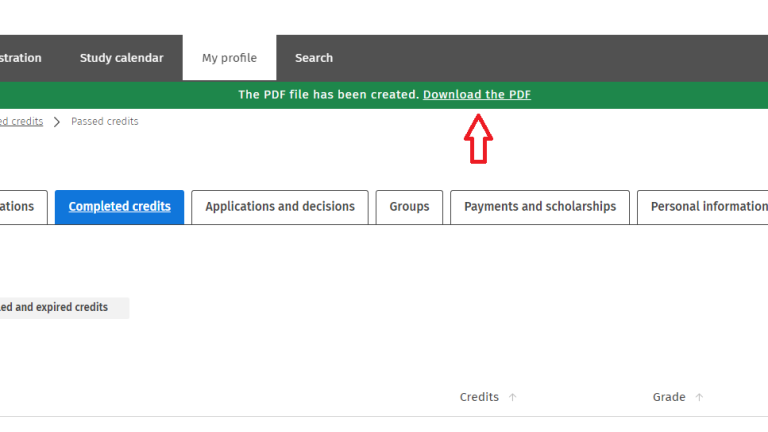Toggle the expired credits filter button

point(58,307)
